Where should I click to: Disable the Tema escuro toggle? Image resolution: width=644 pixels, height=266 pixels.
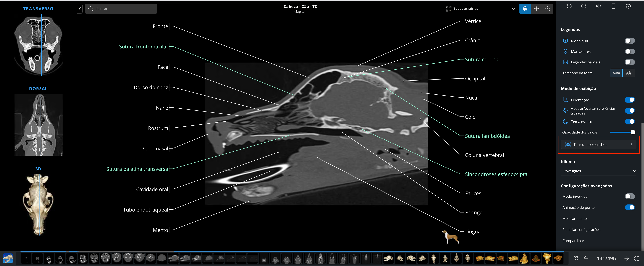(x=630, y=122)
